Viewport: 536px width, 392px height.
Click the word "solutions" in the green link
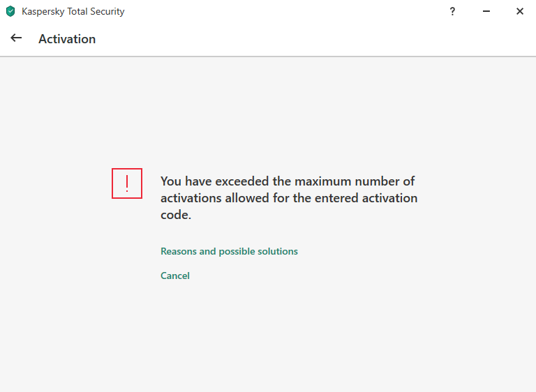pyautogui.click(x=276, y=251)
